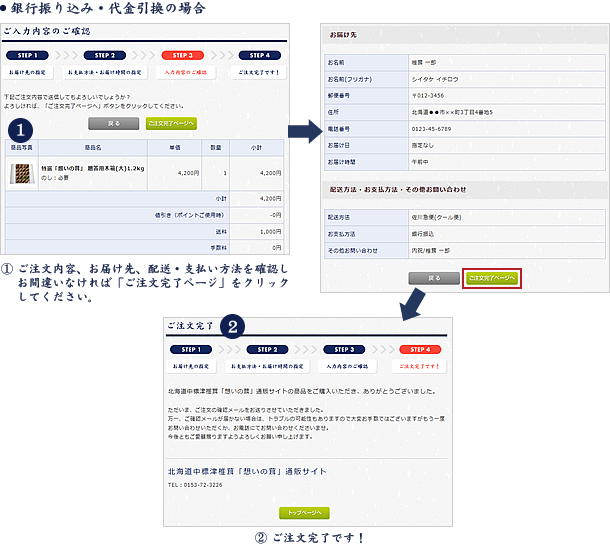Click the product name 特選「想いの茸」贈答用木箱
Screen dimensions: 610x560
tap(92, 169)
